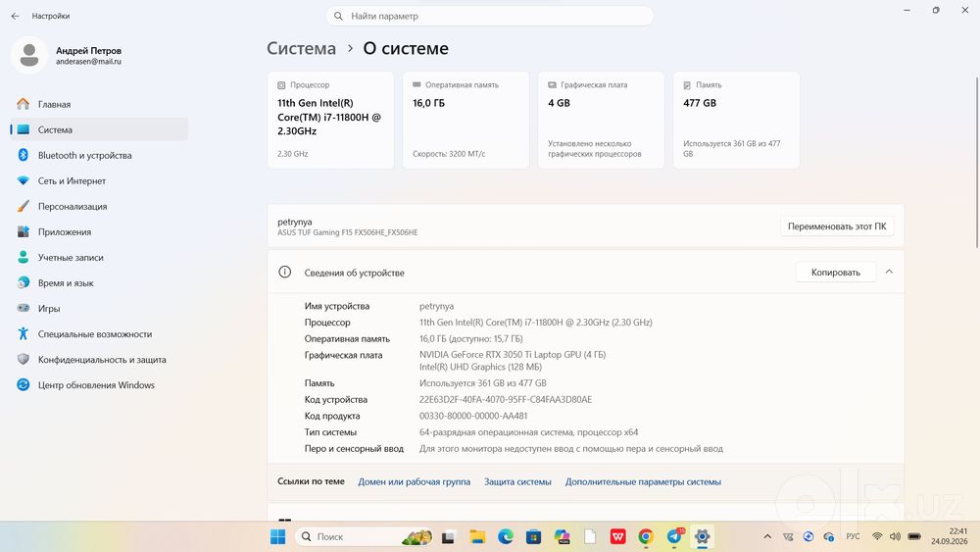
Task: Click Система in the breadcrumb
Action: click(x=301, y=49)
